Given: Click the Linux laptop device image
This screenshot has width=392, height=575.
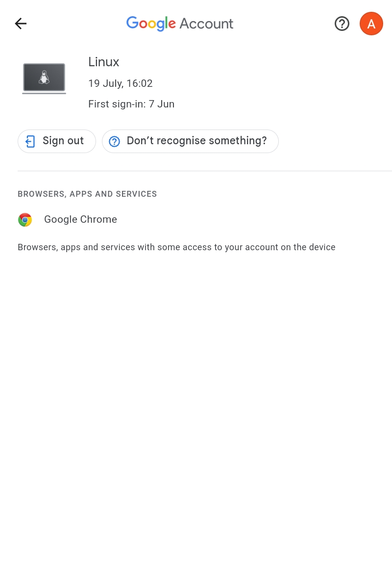Looking at the screenshot, I should 44,78.
